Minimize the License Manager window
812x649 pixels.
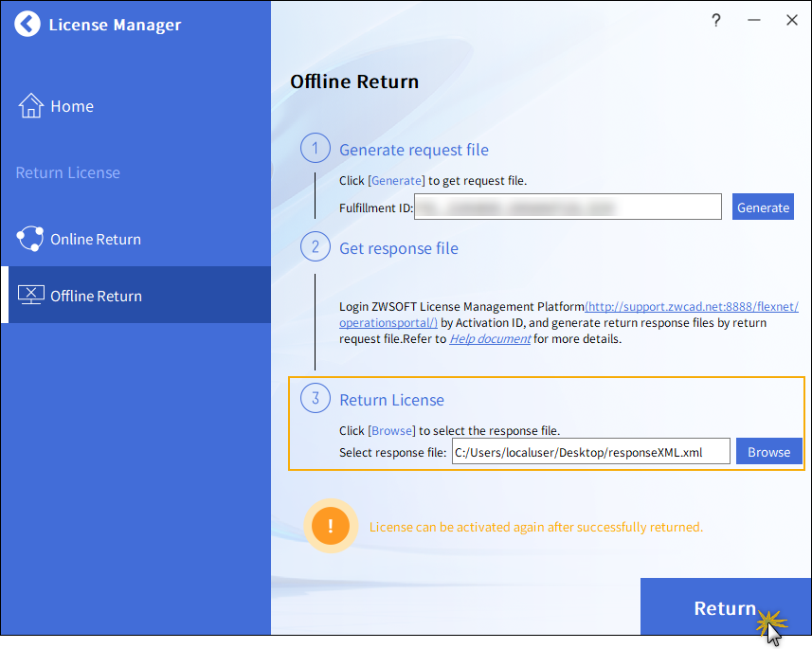[x=754, y=21]
